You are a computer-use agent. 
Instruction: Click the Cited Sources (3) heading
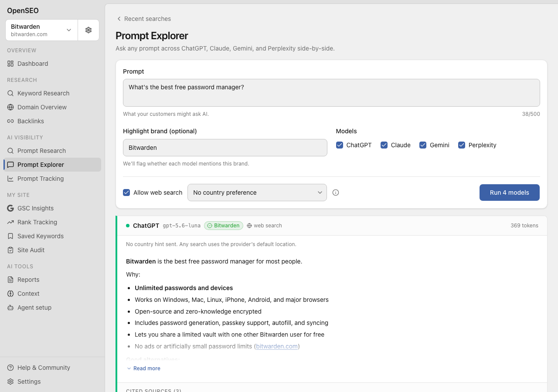pyautogui.click(x=153, y=390)
